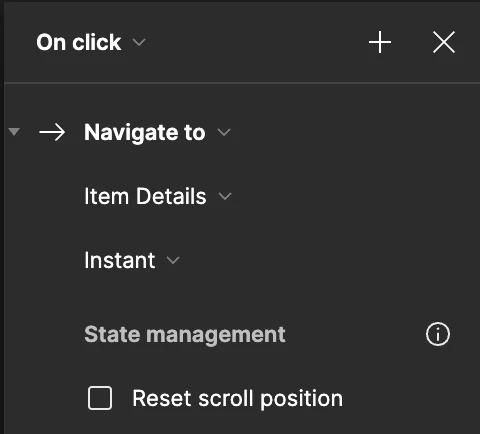Click the State management section heading
Screen dimensions: 480x434
click(185, 335)
